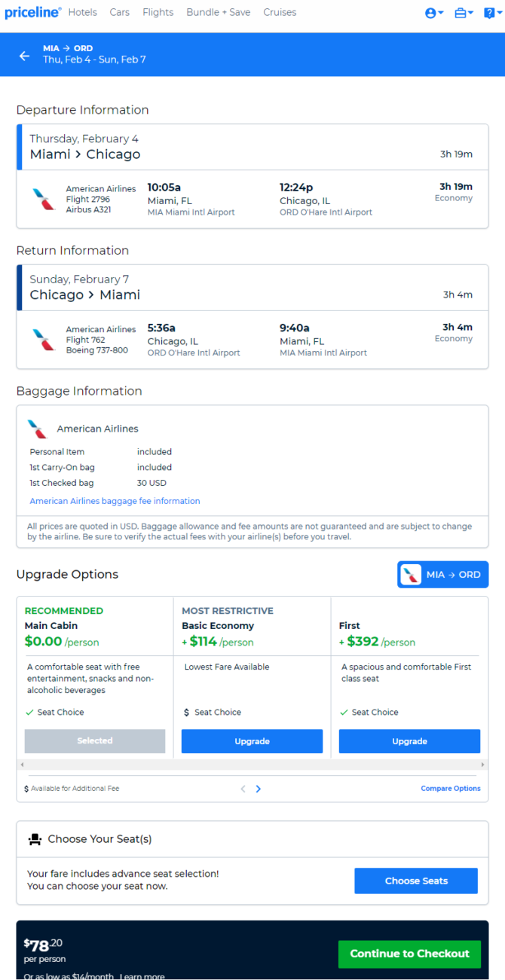Viewport: 505px width, 980px height.
Task: Click the scroll right arrow of upgrade scrollbar
Action: click(x=482, y=765)
